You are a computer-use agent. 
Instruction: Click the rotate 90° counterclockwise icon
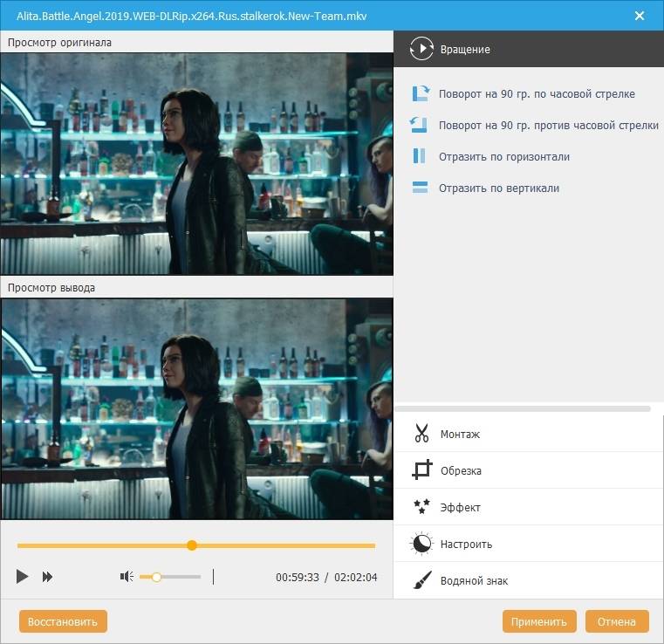[x=419, y=125]
